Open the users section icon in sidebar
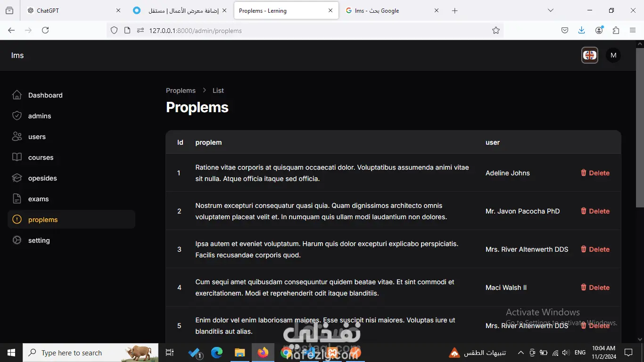The image size is (644, 362). pyautogui.click(x=17, y=137)
